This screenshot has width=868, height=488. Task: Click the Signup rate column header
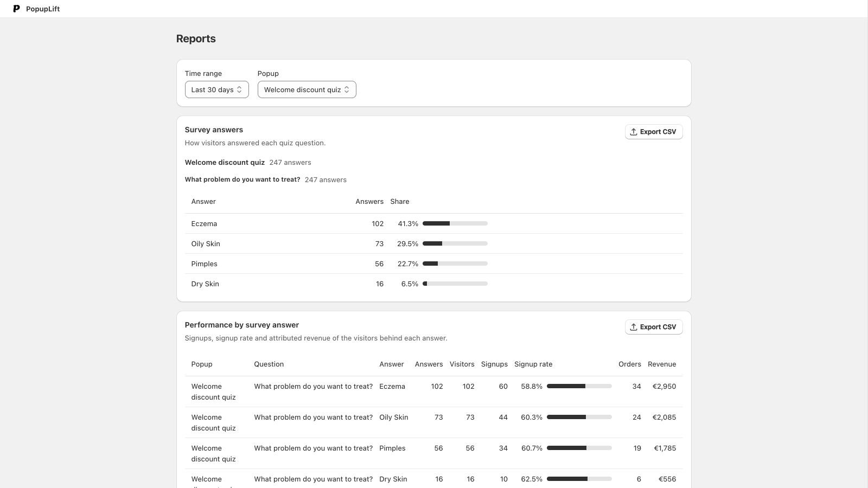[533, 364]
